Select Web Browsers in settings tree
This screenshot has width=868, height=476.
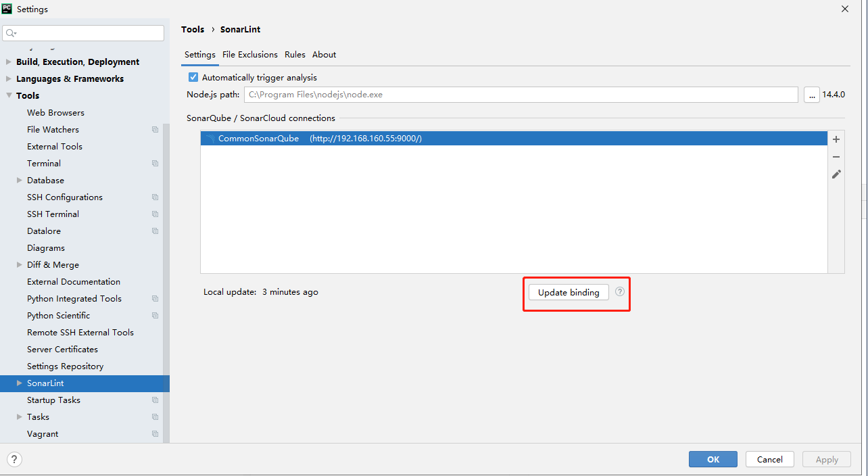click(x=55, y=113)
